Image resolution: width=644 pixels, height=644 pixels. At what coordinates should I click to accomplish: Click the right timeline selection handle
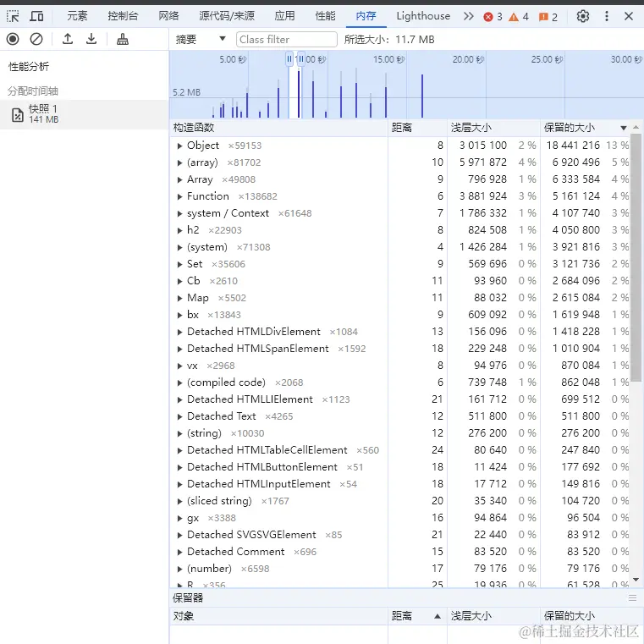tap(301, 59)
